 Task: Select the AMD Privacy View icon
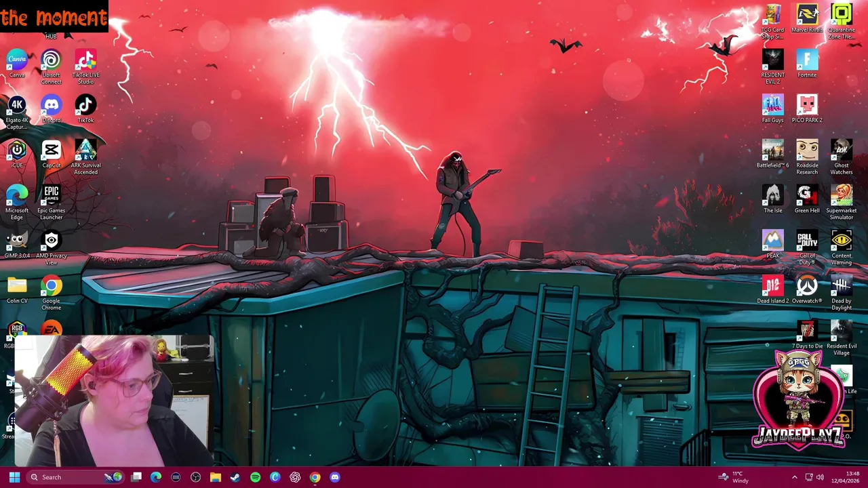pos(51,248)
